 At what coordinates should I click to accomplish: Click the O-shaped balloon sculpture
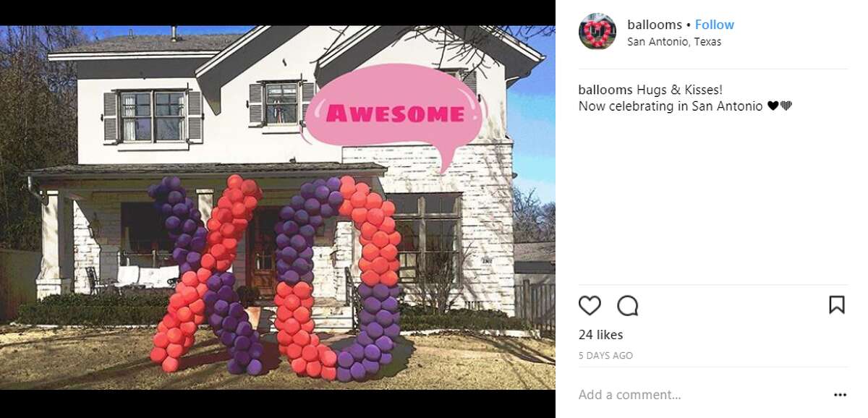point(337,278)
